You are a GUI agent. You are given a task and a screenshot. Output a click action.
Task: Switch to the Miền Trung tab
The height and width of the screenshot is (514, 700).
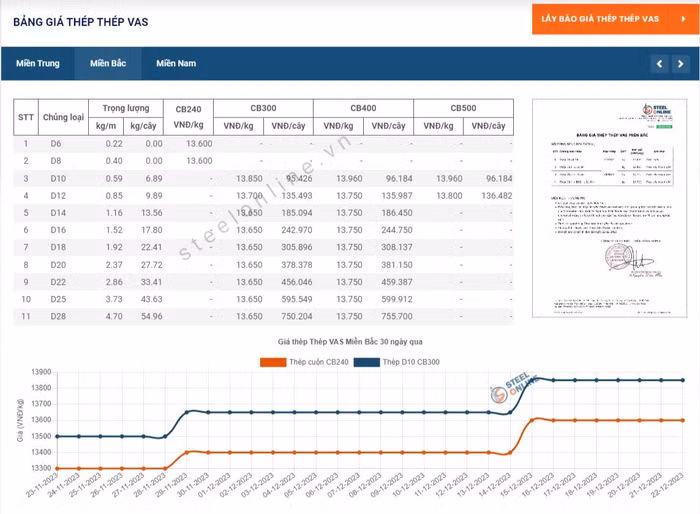[37, 64]
